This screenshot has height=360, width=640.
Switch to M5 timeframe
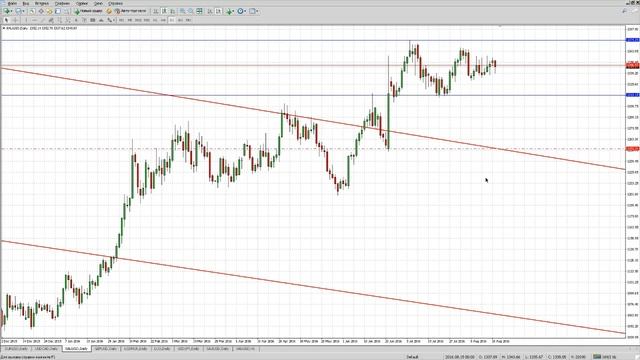pos(130,20)
